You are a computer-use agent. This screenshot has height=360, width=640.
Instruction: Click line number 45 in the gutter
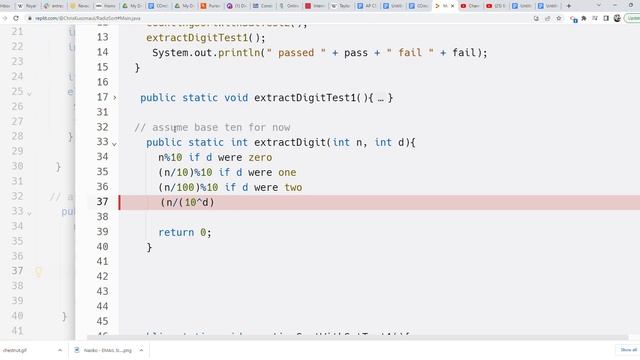[x=102, y=322]
